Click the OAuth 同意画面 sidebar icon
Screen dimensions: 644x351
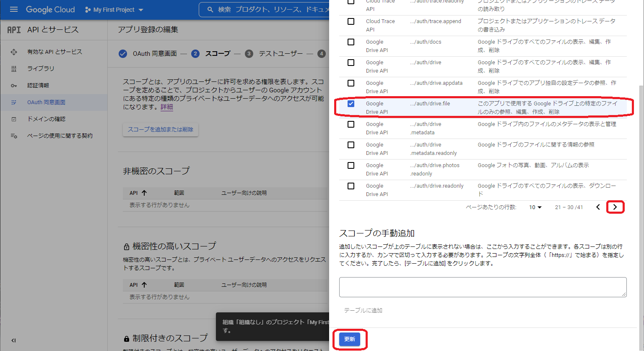coord(14,102)
